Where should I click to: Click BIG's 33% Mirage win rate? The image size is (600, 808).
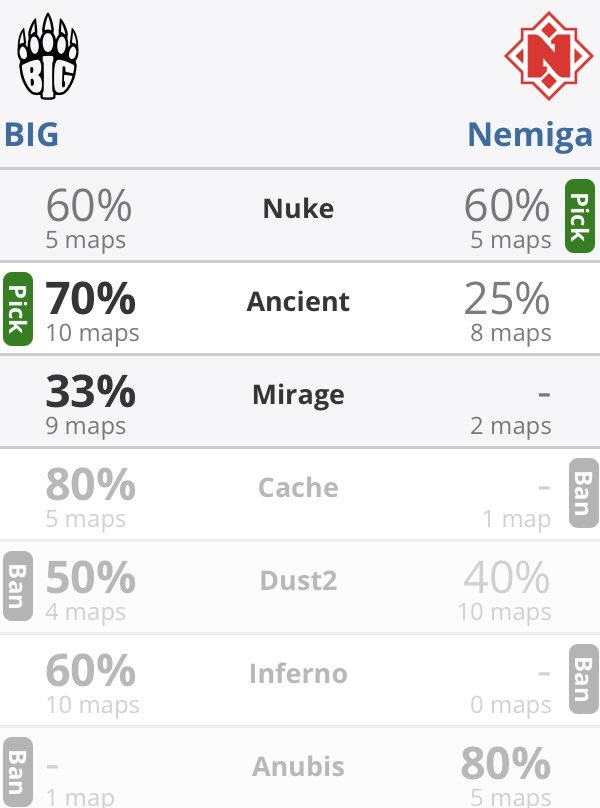[91, 392]
